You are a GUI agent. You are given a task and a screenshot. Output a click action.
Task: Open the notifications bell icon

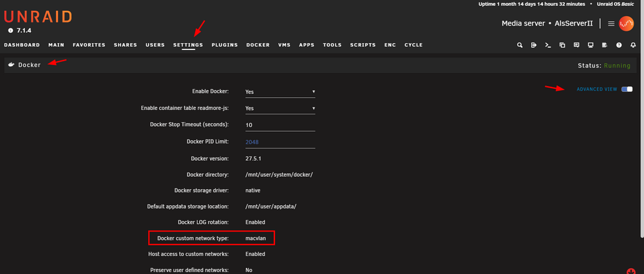tap(633, 45)
